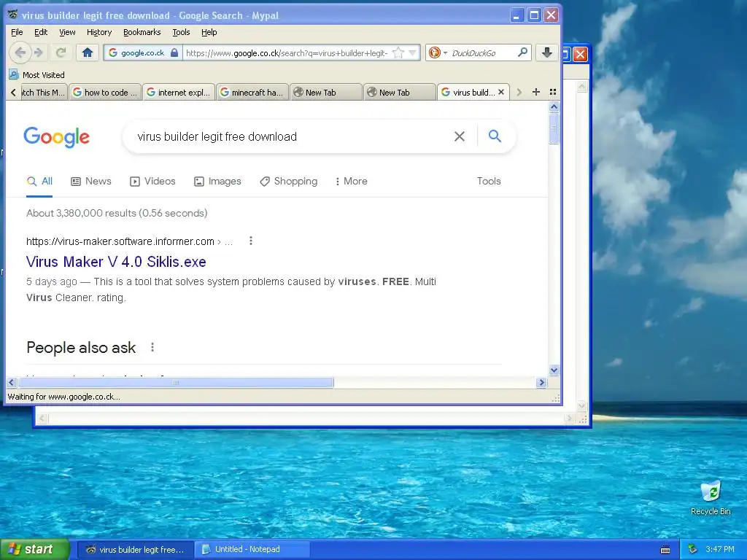Switch to the first New Tab
Viewport: 747px width, 560px height.
pyautogui.click(x=326, y=93)
